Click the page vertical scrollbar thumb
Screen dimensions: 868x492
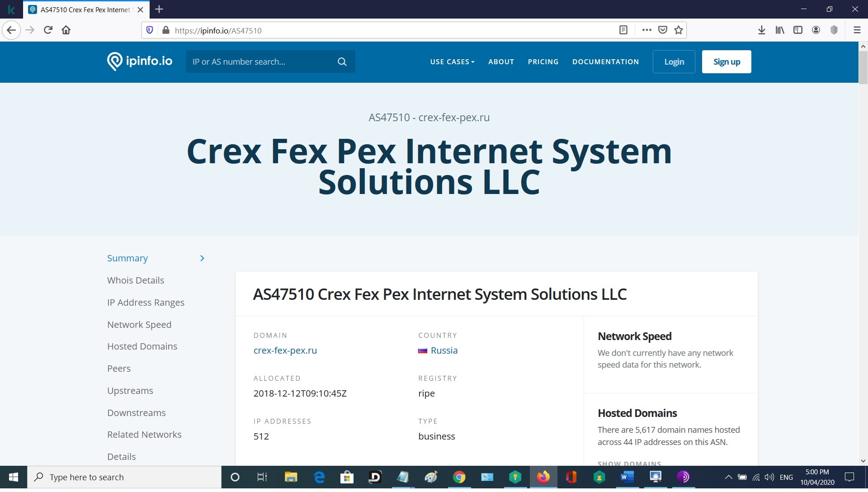coord(863,68)
